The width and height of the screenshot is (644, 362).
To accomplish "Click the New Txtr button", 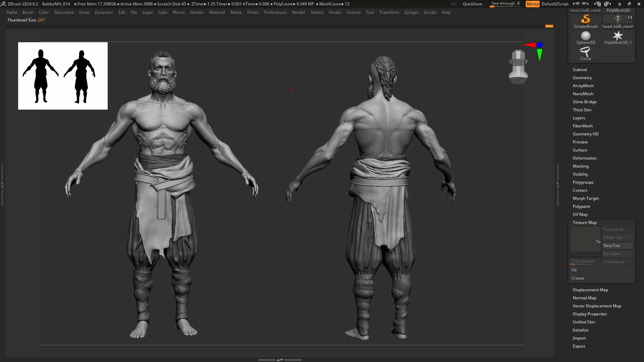I will tap(617, 246).
